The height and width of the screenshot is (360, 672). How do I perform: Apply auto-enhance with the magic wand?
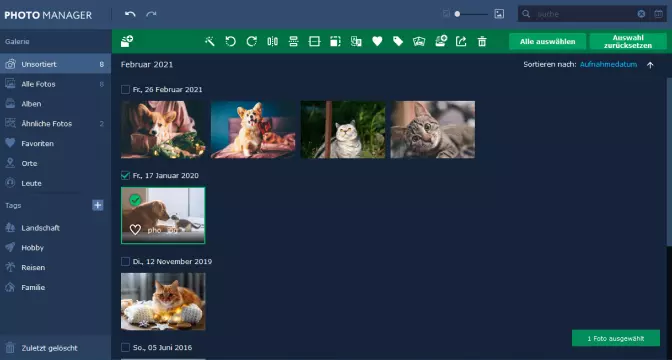pyautogui.click(x=210, y=41)
